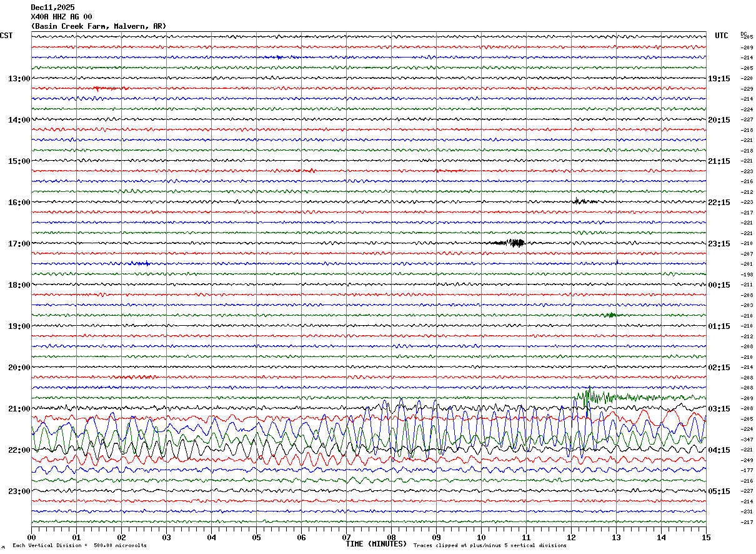Click the Dec11,2025 date header
This screenshot has width=756, height=554.
[x=52, y=8]
